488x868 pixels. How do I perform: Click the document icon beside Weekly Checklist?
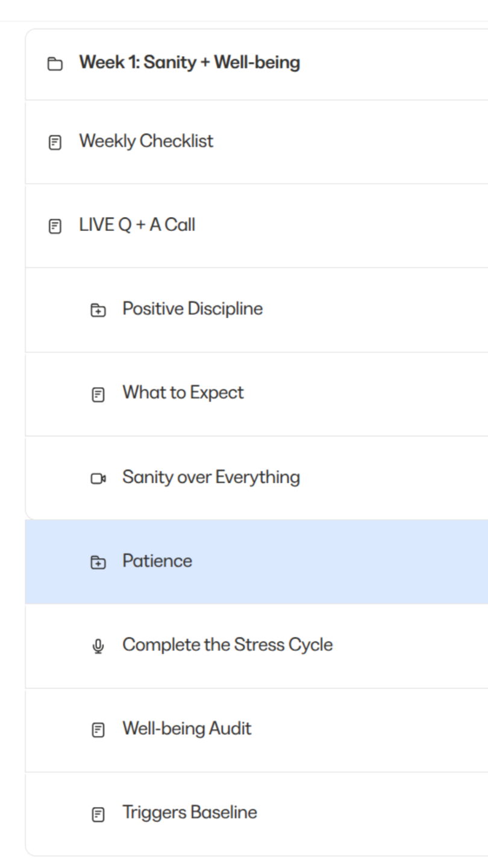55,143
